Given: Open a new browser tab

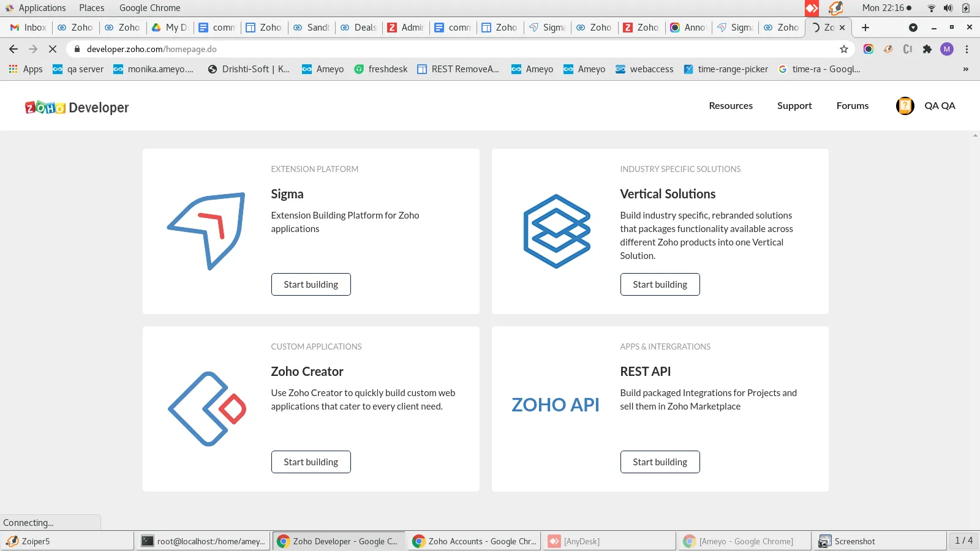Looking at the screenshot, I should click(x=865, y=28).
